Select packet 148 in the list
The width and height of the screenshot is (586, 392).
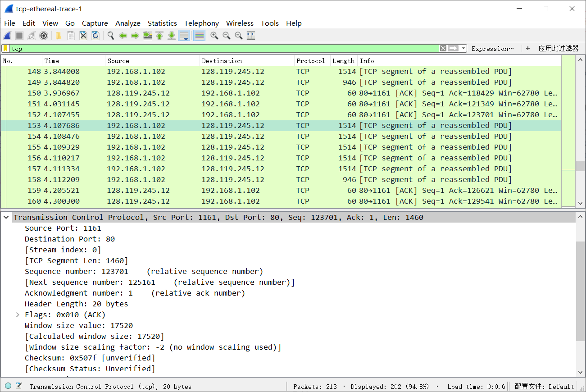281,71
